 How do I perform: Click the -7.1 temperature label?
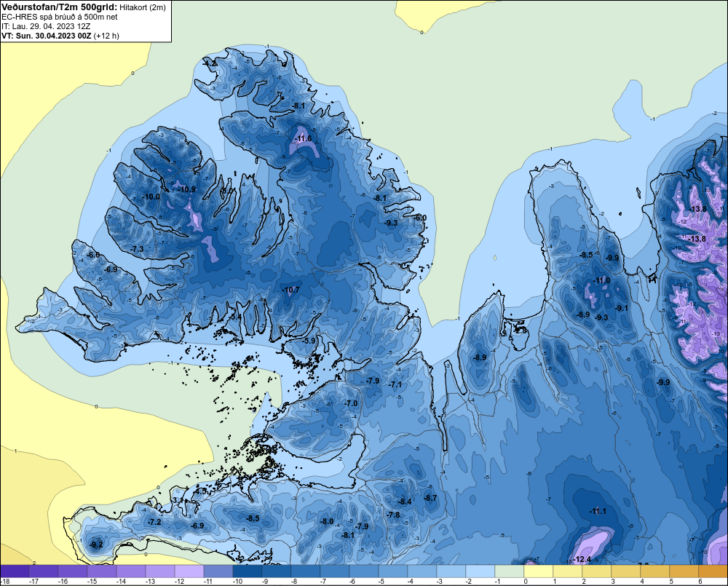395,385
